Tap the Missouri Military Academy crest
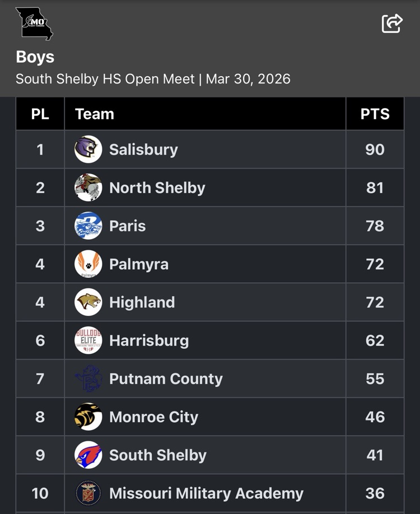420x514 pixels. click(x=88, y=493)
